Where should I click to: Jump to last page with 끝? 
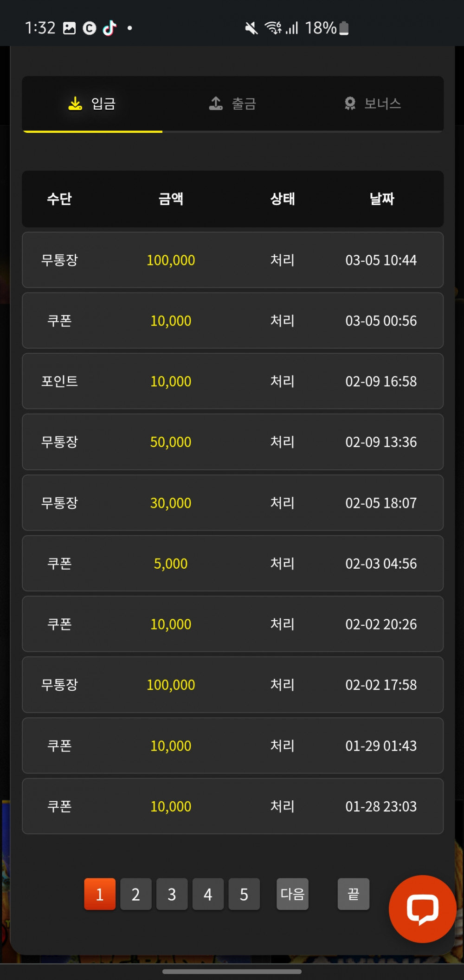(x=354, y=894)
